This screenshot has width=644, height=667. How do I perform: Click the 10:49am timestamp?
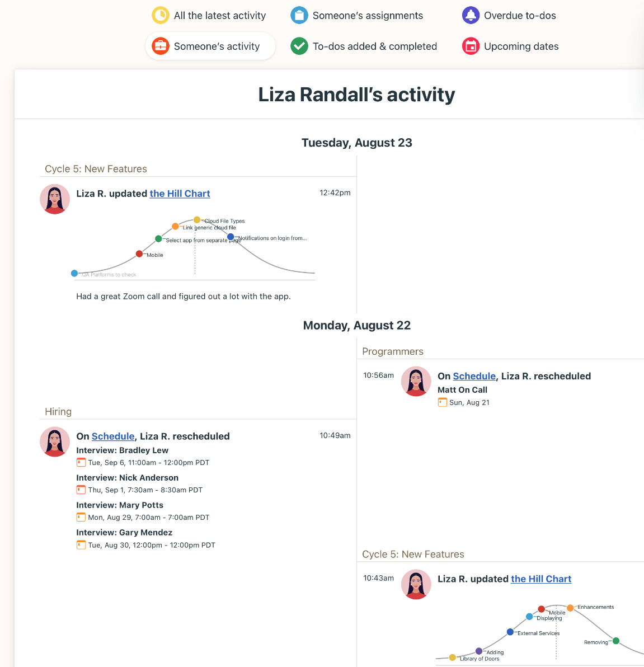pos(335,435)
